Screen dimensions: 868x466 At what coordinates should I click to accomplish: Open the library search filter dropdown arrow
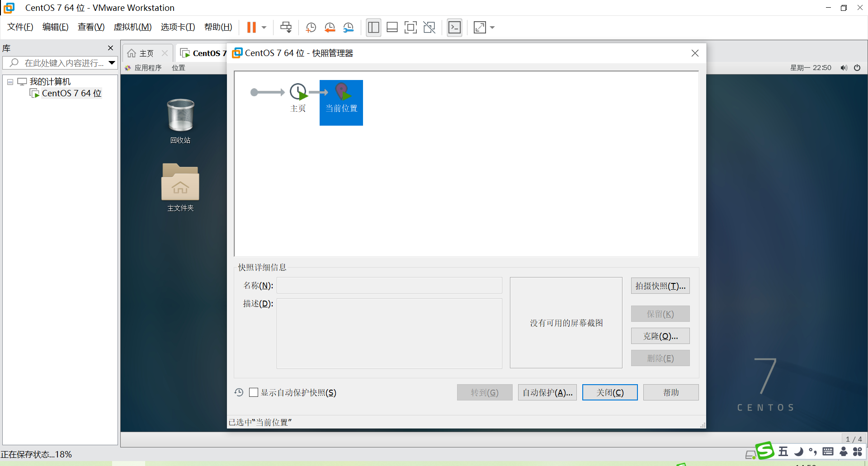pyautogui.click(x=112, y=63)
